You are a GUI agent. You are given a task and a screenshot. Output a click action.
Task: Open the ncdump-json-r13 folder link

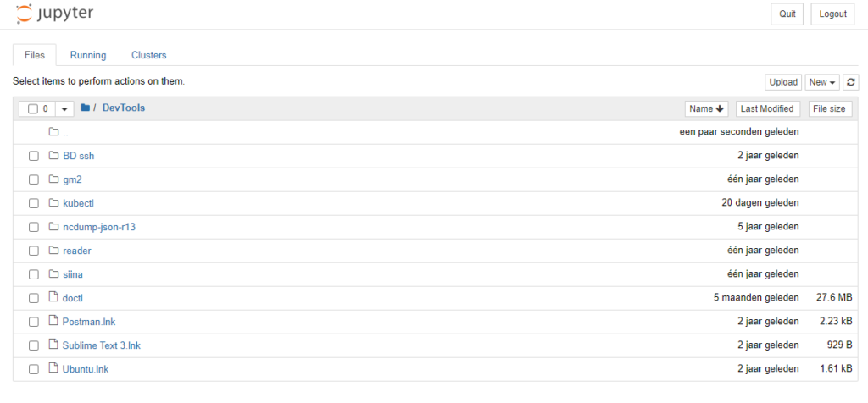[x=98, y=227]
